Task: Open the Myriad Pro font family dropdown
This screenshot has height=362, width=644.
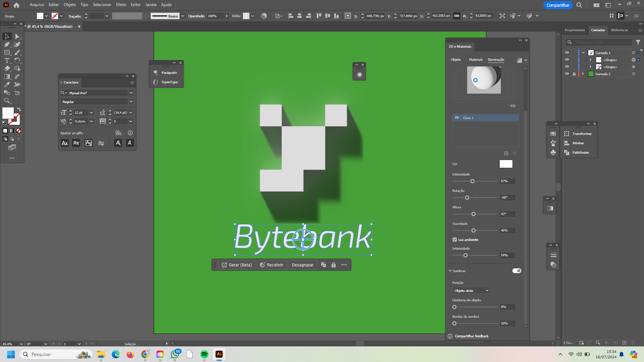Action: click(x=131, y=93)
